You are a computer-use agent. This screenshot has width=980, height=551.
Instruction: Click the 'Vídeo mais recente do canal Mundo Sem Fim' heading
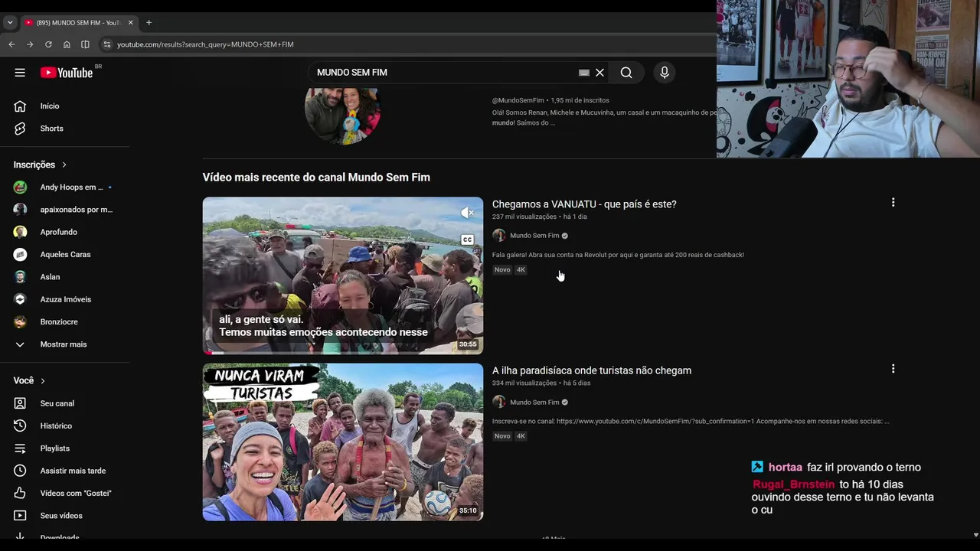point(316,178)
